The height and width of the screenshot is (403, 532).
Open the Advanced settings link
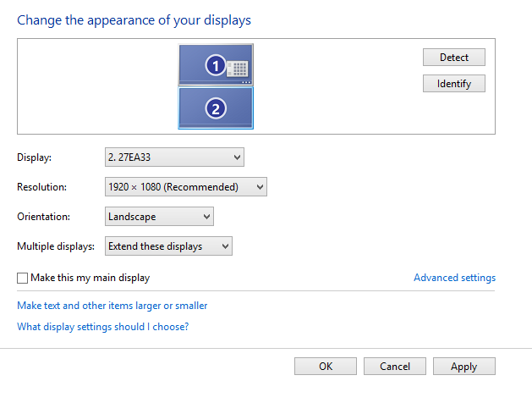point(454,278)
